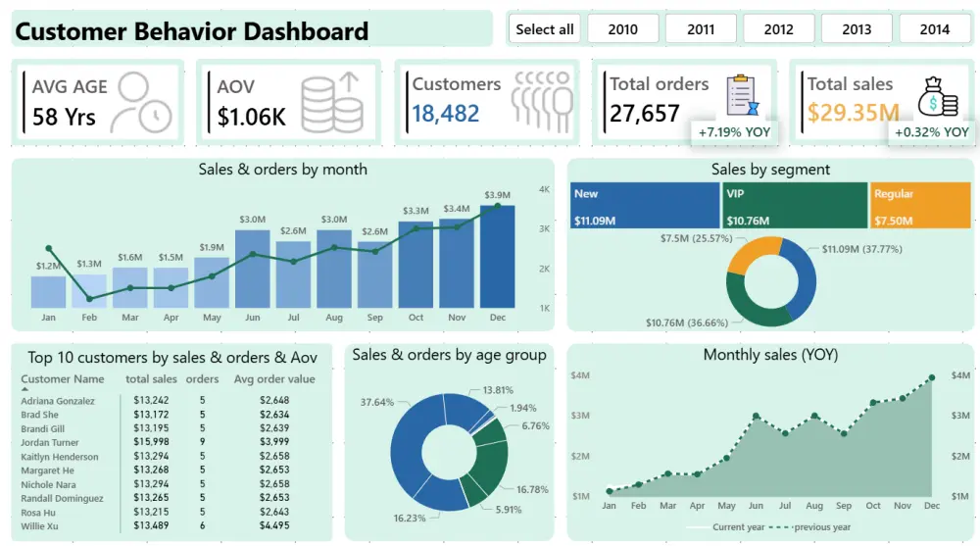Click the 16.23% age group donut label
Image resolution: width=980 pixels, height=546 pixels.
pyautogui.click(x=410, y=518)
